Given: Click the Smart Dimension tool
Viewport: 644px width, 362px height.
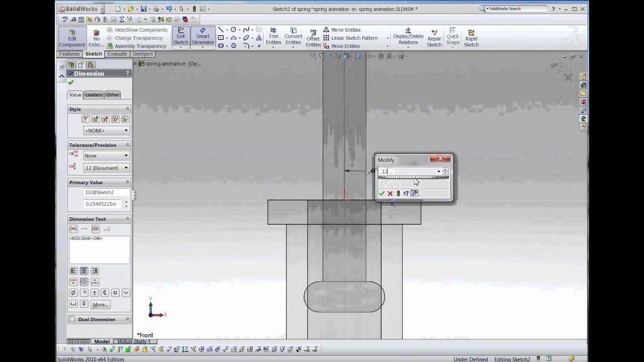Looking at the screenshot, I should pyautogui.click(x=203, y=37).
